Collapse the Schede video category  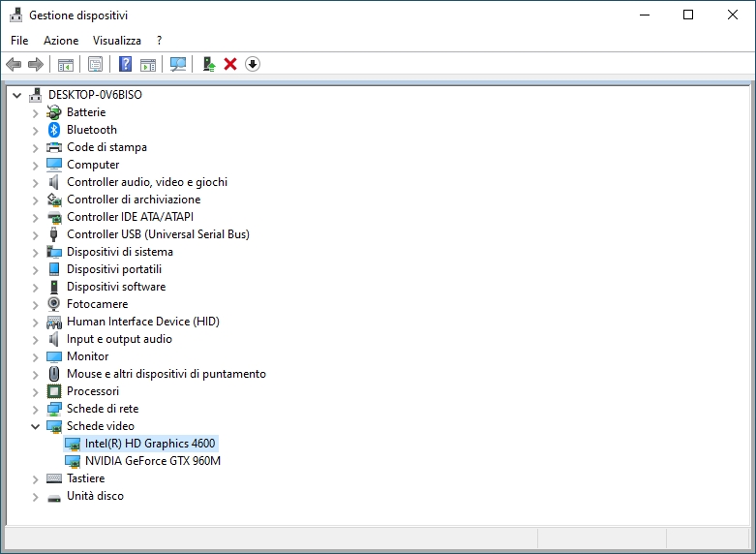pos(35,426)
